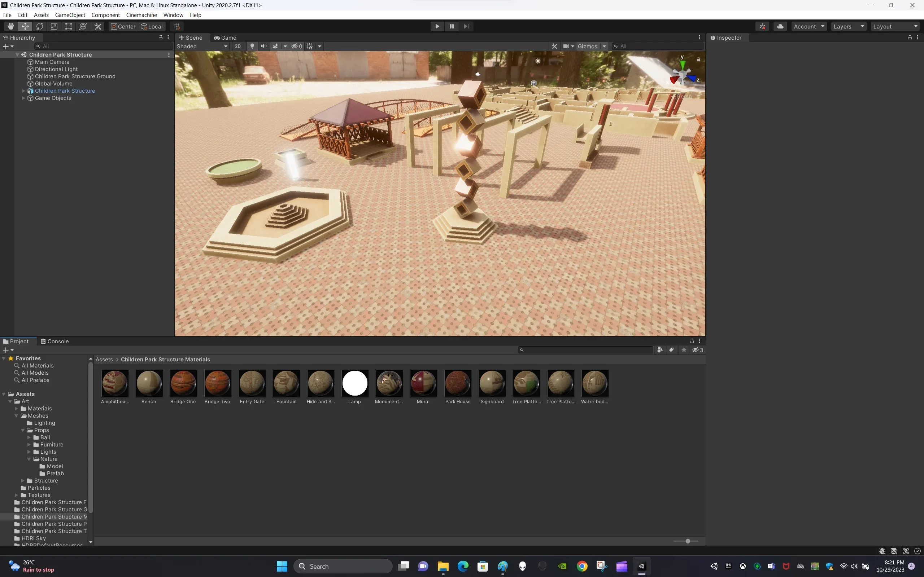Image resolution: width=924 pixels, height=577 pixels.
Task: Toggle scene lighting lightbulb icon
Action: click(x=252, y=46)
